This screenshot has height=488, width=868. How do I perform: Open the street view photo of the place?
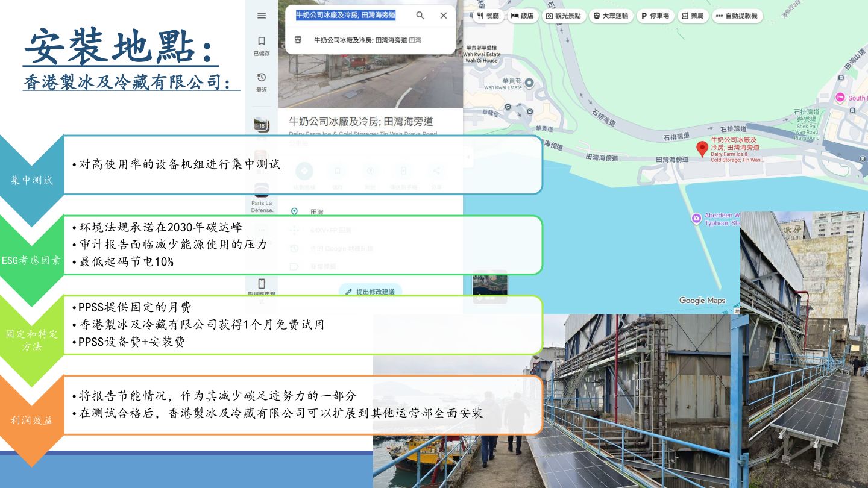370,81
